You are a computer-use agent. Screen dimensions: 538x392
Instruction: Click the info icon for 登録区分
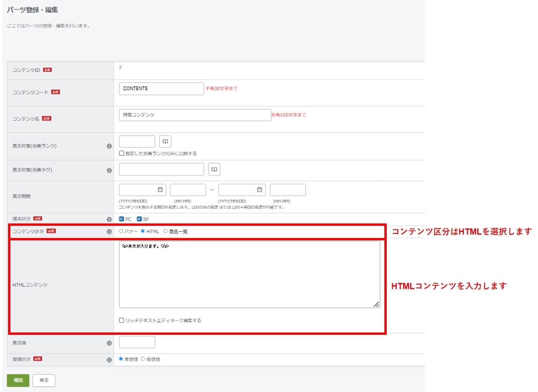point(109,360)
